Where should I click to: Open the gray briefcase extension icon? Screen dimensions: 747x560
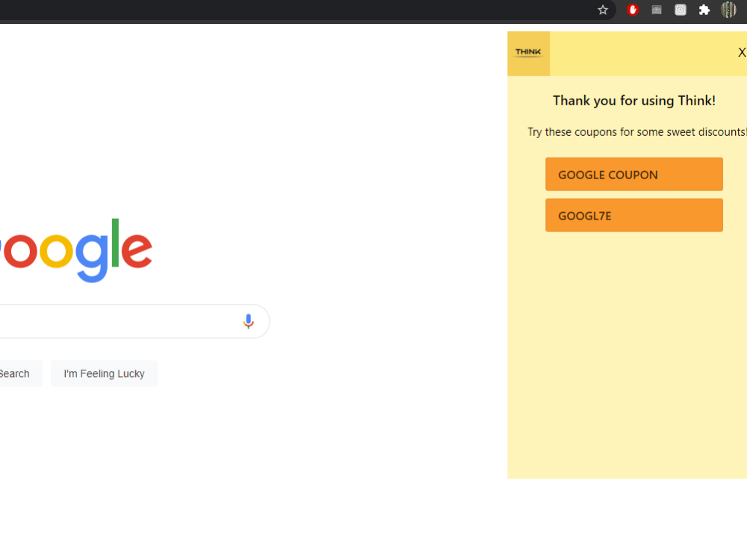(x=657, y=10)
